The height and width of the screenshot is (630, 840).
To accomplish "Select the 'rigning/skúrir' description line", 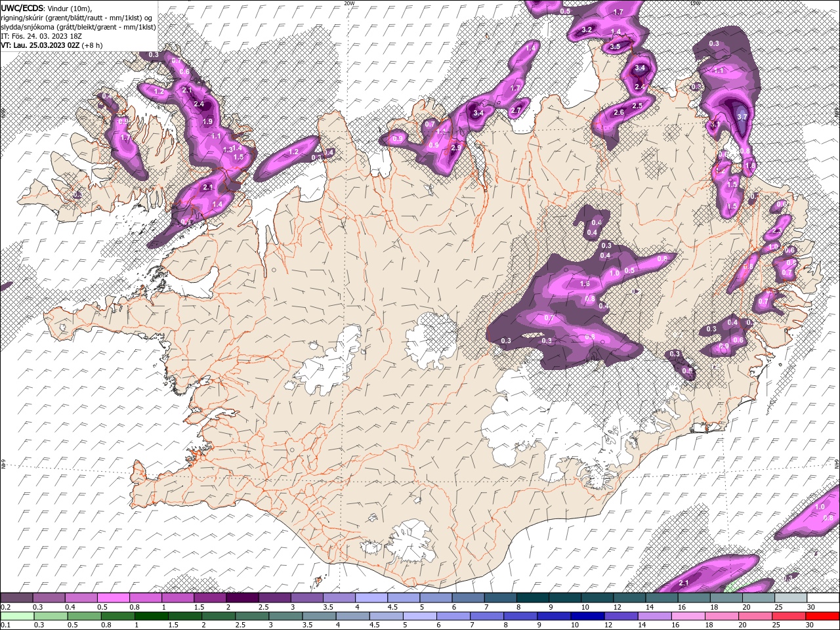I will point(77,18).
